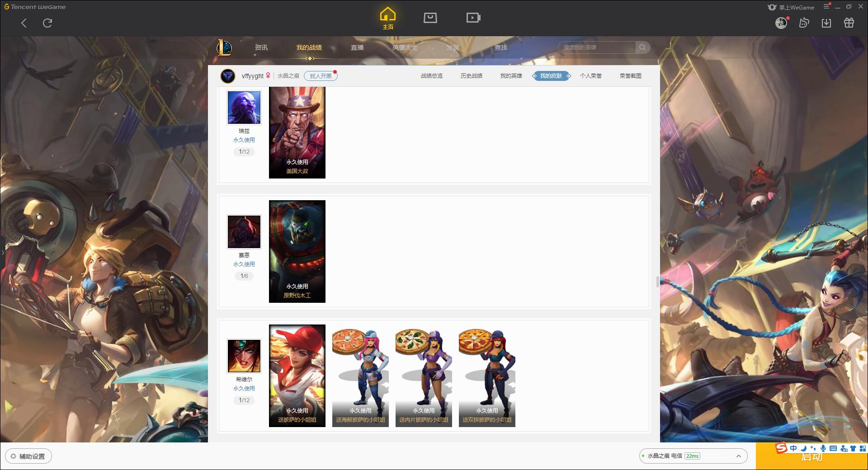
Task: Open the user avatar profile icon
Action: click(x=781, y=23)
